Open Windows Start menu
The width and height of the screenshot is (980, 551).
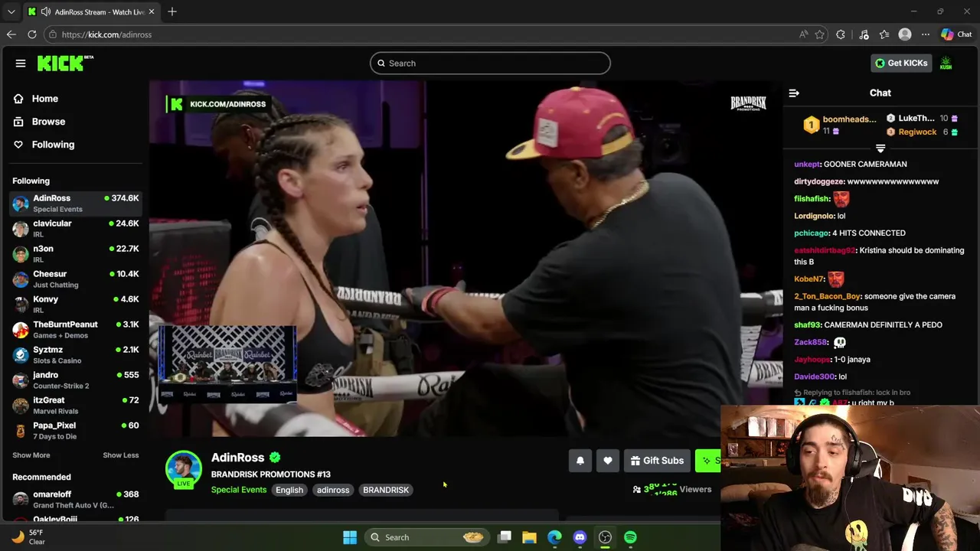[x=350, y=537]
